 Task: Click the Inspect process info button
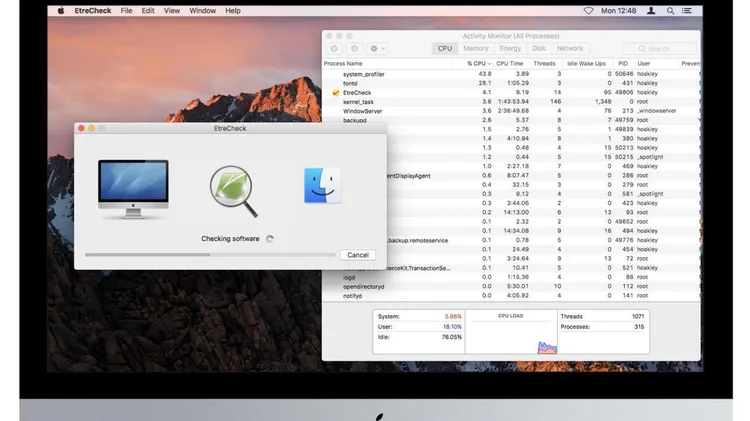[354, 48]
